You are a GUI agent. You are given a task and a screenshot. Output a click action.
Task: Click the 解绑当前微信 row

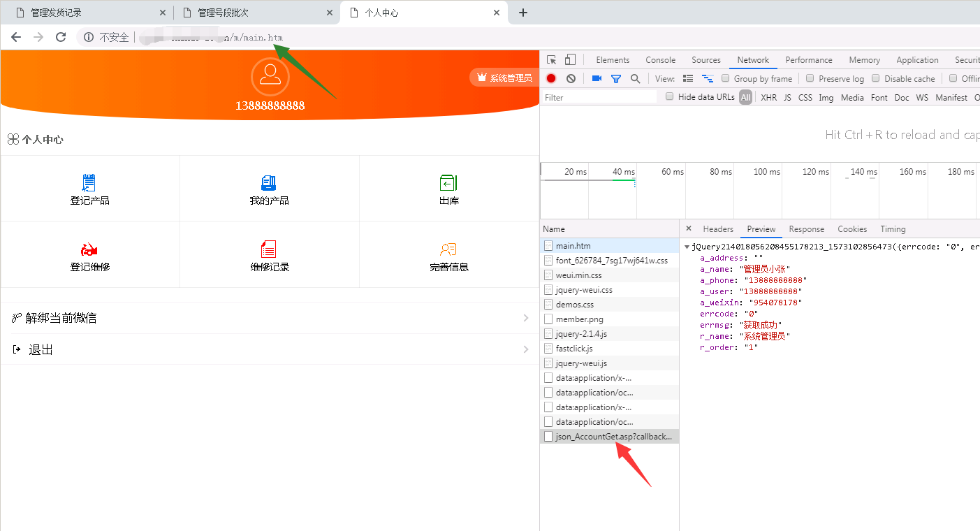coord(270,318)
